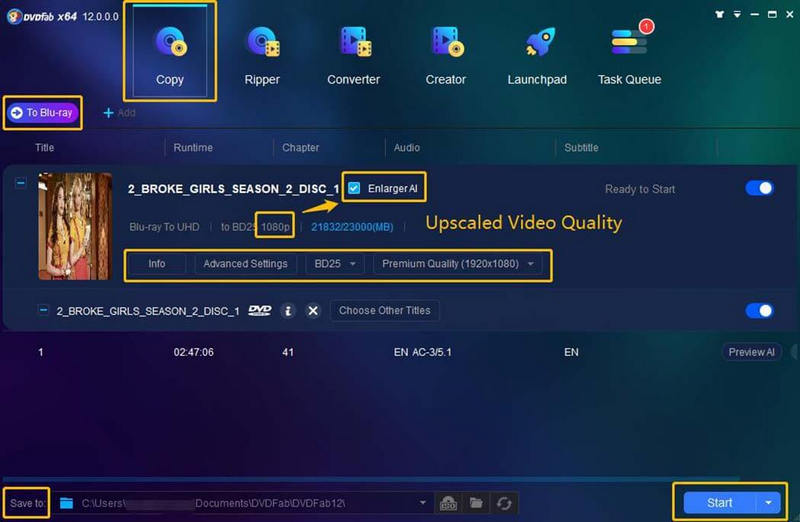The width and height of the screenshot is (800, 522).
Task: Click the To Blu-ray mode button
Action: pos(43,113)
